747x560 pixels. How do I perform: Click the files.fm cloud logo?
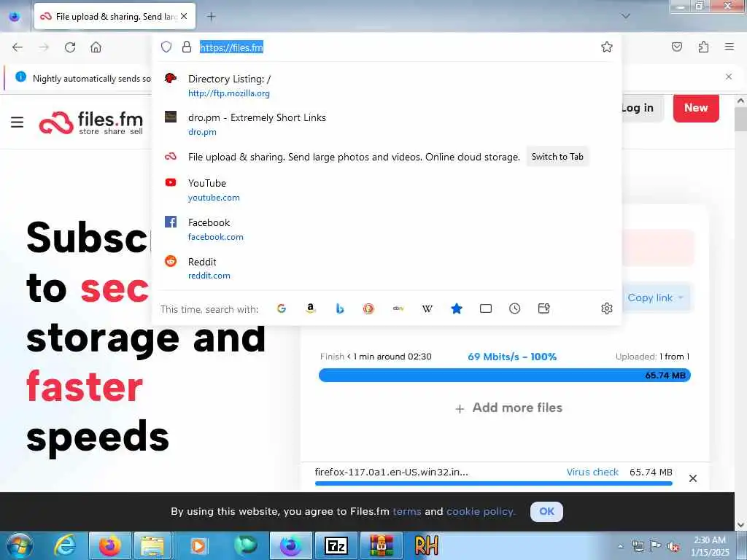pyautogui.click(x=55, y=122)
